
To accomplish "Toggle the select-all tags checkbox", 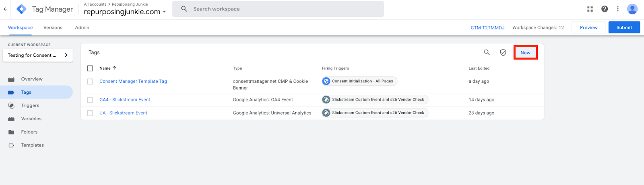I will (90, 68).
